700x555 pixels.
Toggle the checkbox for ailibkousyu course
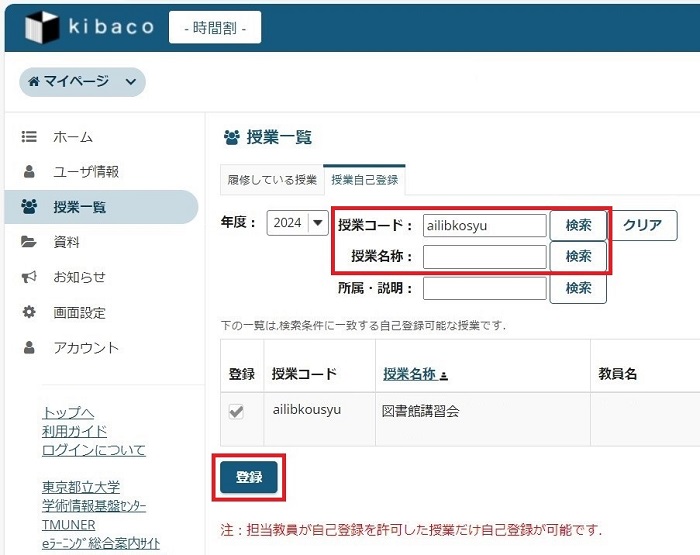[x=236, y=412]
